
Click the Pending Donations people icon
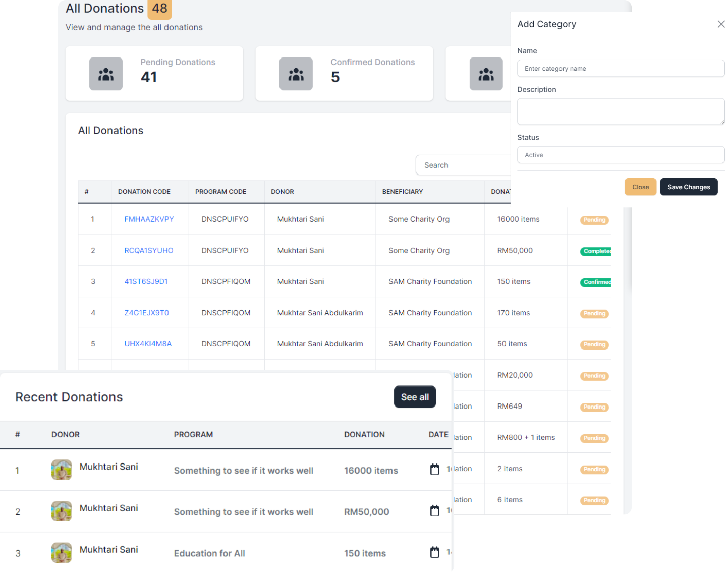(x=106, y=74)
